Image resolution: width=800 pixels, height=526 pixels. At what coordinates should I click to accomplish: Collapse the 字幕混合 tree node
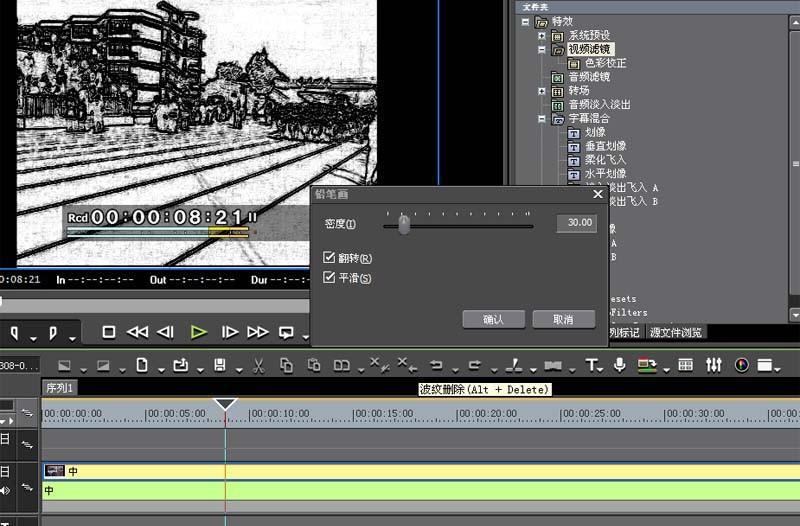pos(542,118)
